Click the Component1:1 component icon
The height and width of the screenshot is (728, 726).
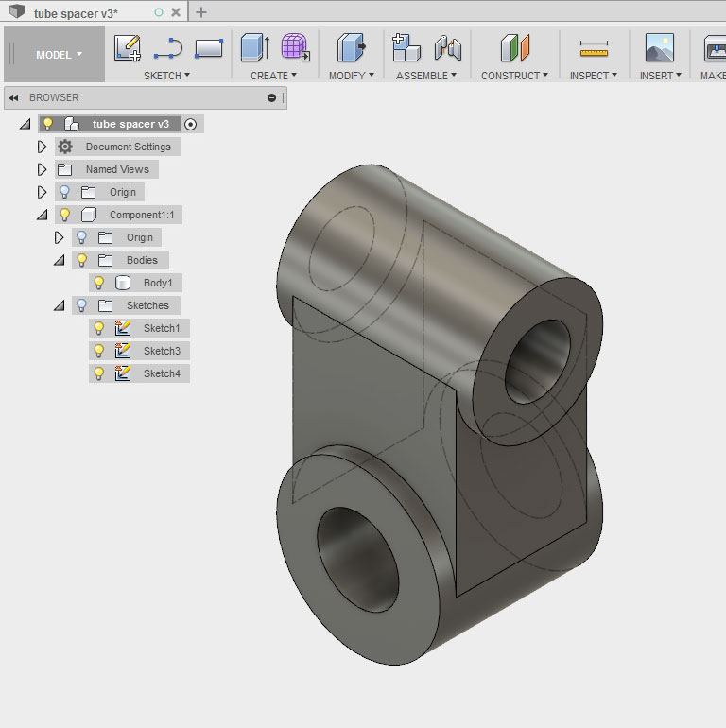click(89, 215)
